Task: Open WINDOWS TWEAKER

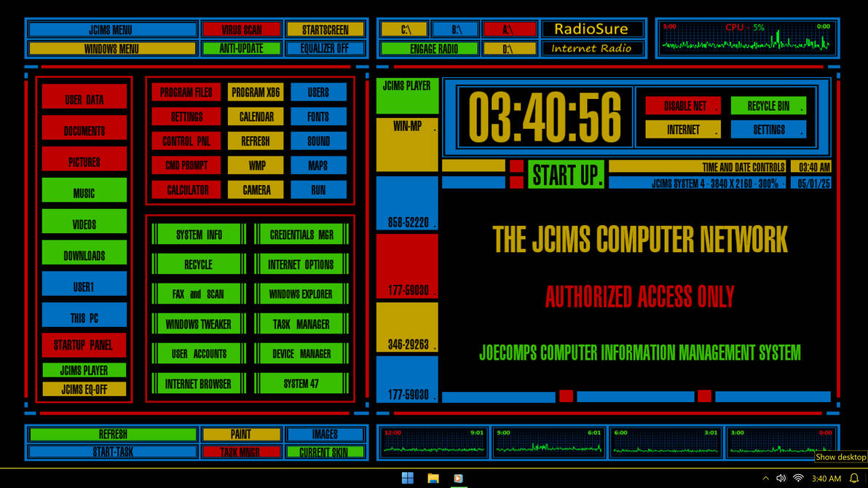Action: [199, 323]
